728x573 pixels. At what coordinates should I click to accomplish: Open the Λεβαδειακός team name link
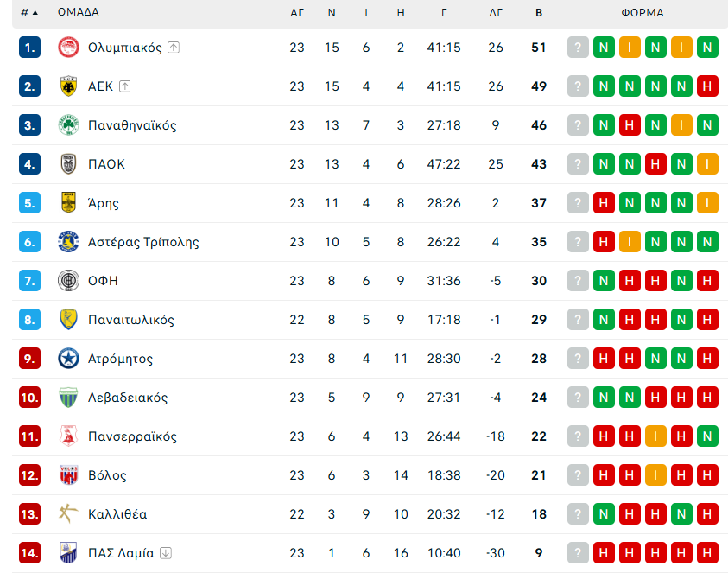128,398
